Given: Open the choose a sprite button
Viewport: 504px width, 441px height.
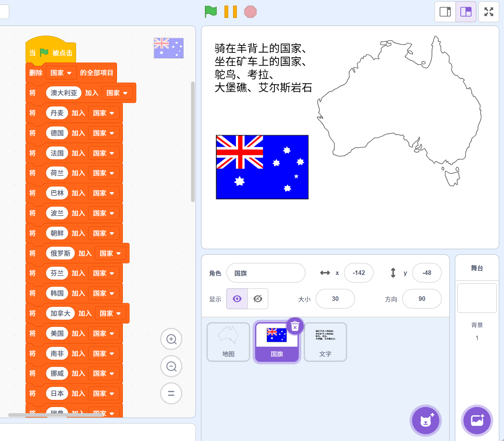Looking at the screenshot, I should pos(426,421).
